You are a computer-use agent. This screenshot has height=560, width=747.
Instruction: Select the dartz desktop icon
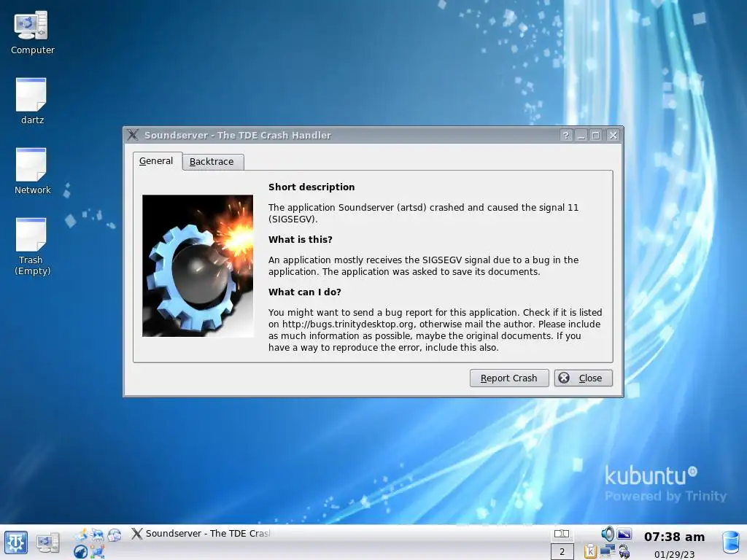click(32, 101)
